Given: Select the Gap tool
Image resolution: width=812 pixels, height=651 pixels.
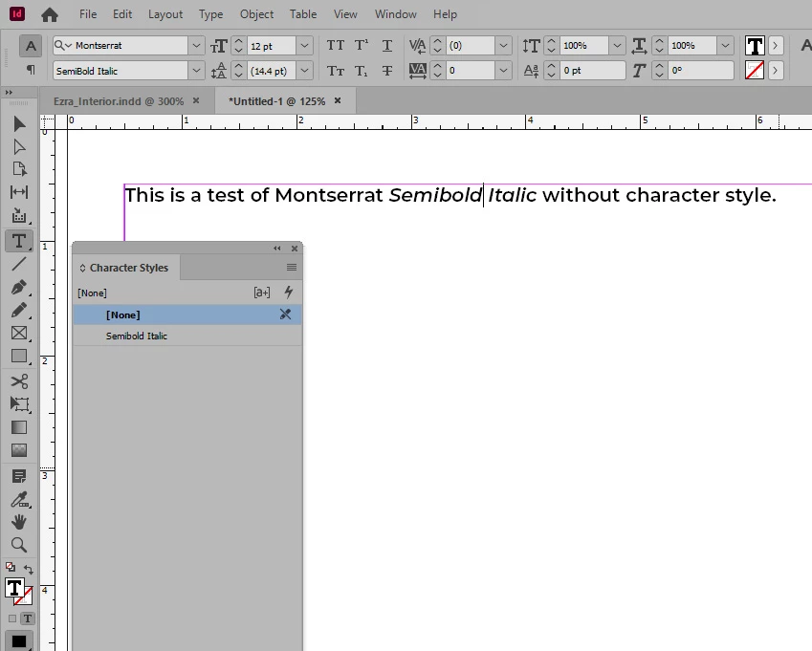Looking at the screenshot, I should (x=19, y=192).
